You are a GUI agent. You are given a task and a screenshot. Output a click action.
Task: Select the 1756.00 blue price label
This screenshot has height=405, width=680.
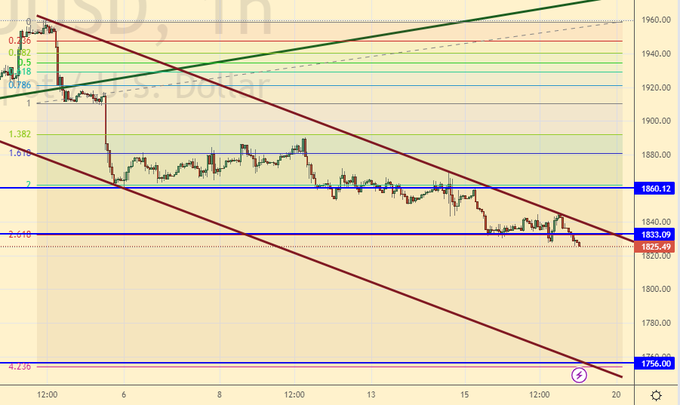click(656, 364)
